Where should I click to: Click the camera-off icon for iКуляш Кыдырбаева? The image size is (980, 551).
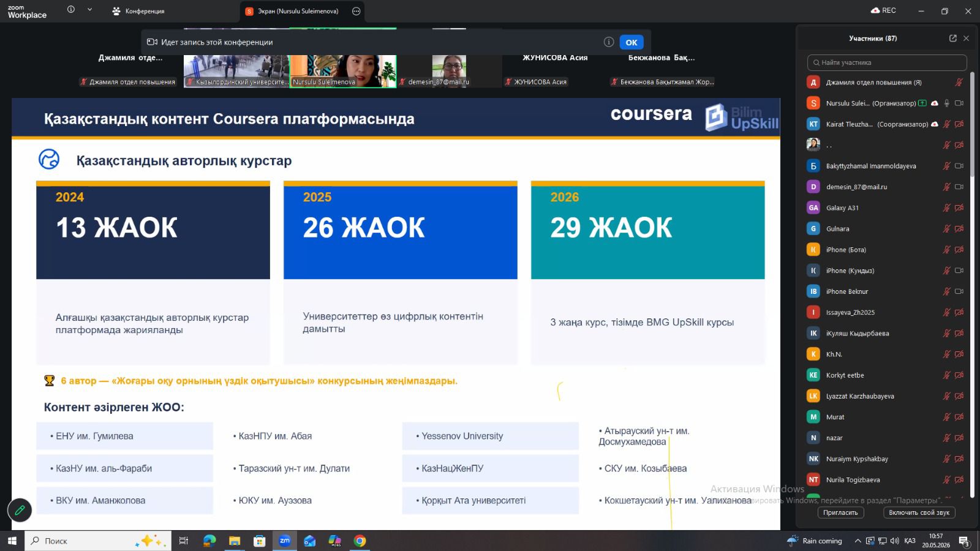pyautogui.click(x=959, y=333)
